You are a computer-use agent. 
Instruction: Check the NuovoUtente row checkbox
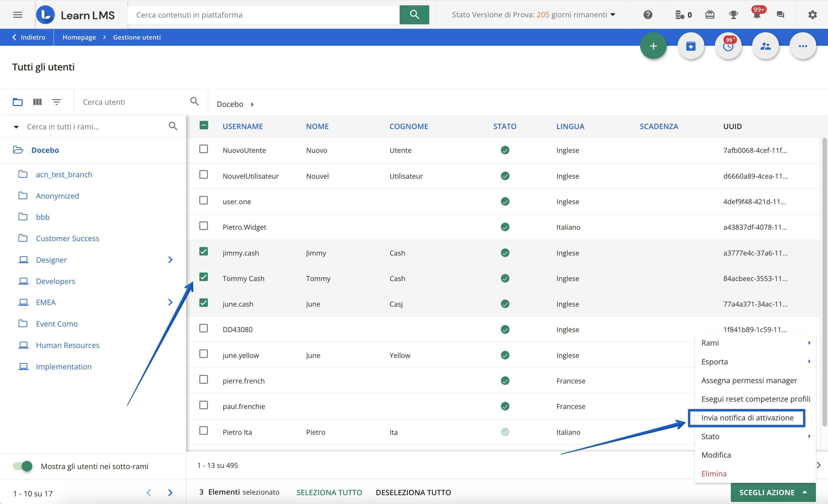point(203,149)
